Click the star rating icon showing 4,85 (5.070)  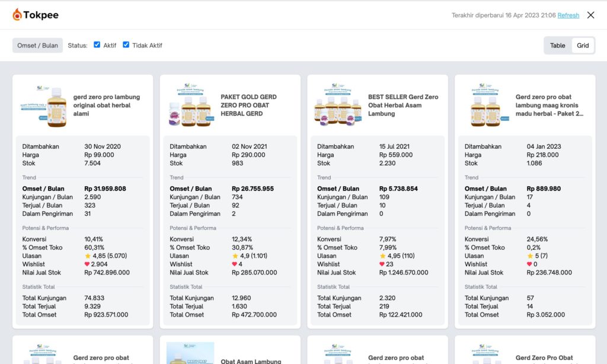88,256
